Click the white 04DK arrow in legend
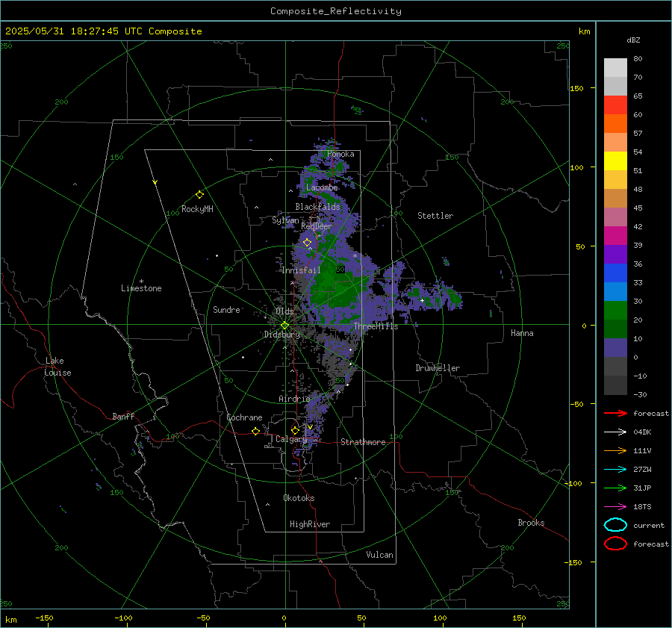 tap(615, 432)
